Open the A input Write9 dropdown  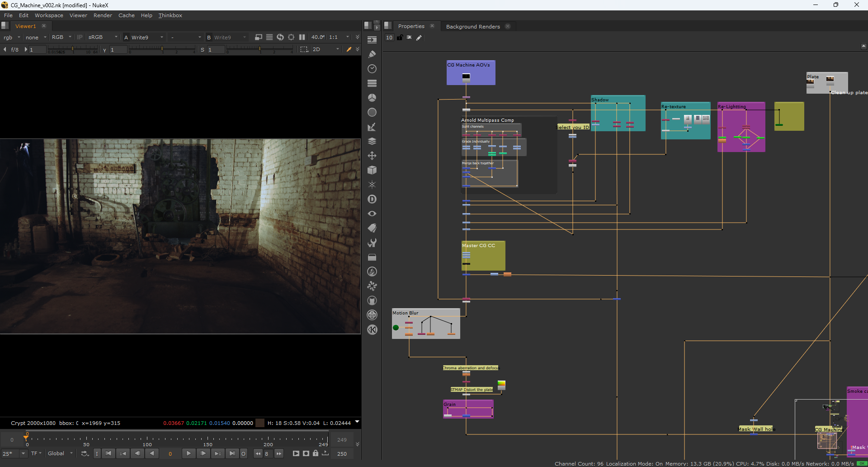click(x=145, y=37)
